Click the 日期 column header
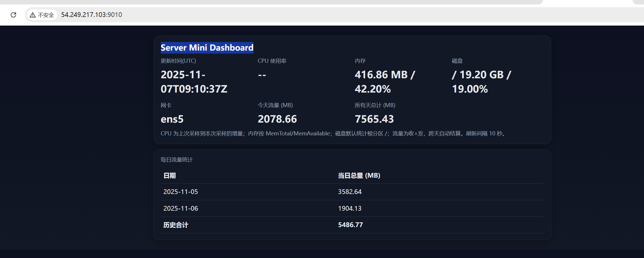This screenshot has width=644, height=258. (169, 176)
